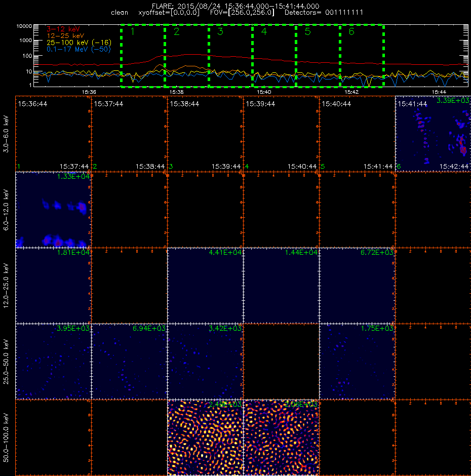This screenshot has height=476, width=471.
Task: Click the 100 count-rate axis label
Action: tap(27, 56)
